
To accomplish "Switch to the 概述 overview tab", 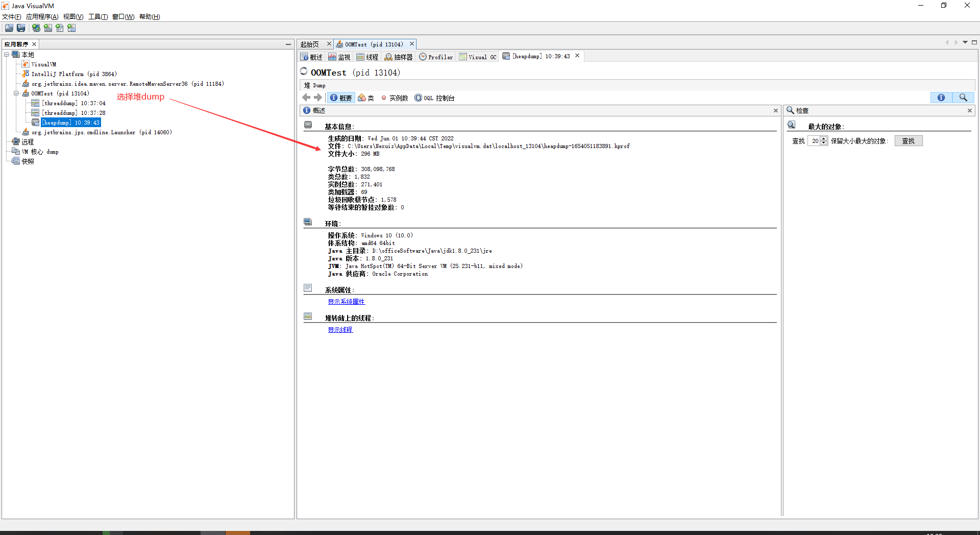I will pos(311,57).
